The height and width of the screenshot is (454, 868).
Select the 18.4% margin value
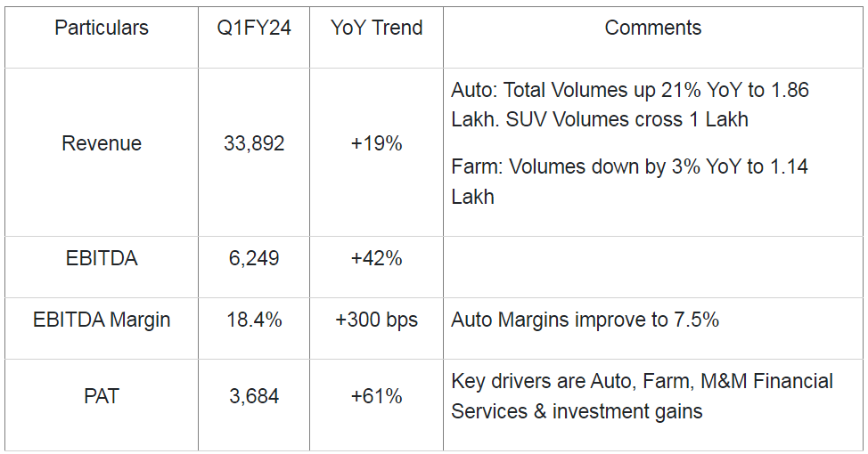(254, 320)
